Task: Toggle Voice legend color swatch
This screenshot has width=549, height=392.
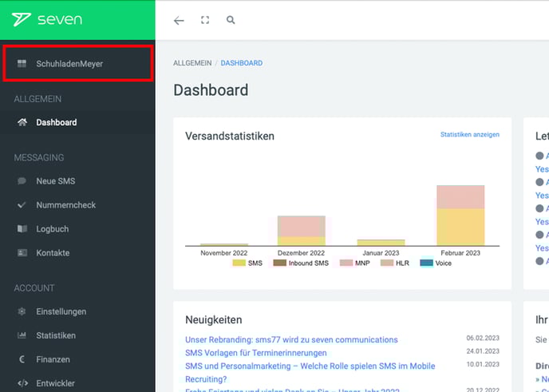Action: (426, 263)
